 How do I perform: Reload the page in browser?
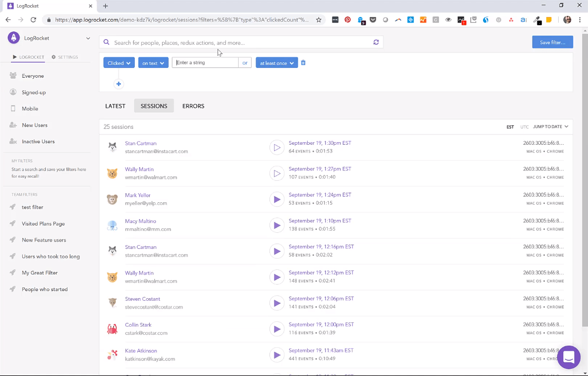pos(33,20)
